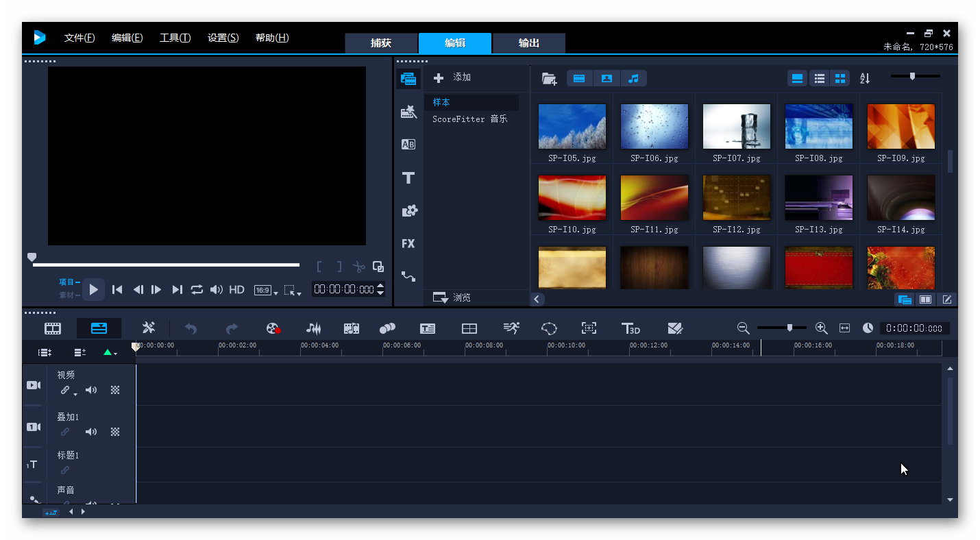The height and width of the screenshot is (540, 980).
Task: Switch to the 输出 tab
Action: [x=528, y=42]
